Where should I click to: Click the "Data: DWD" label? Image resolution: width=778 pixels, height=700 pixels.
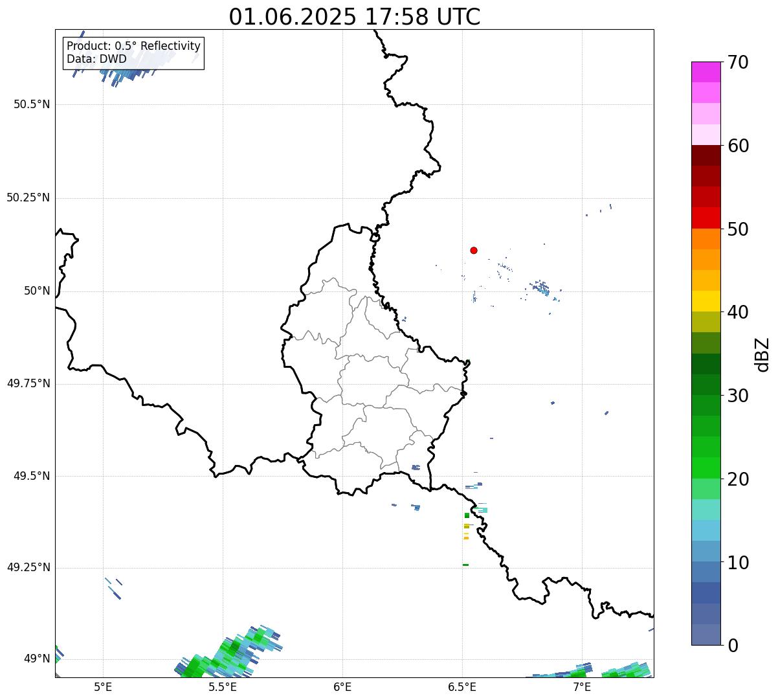[x=96, y=60]
